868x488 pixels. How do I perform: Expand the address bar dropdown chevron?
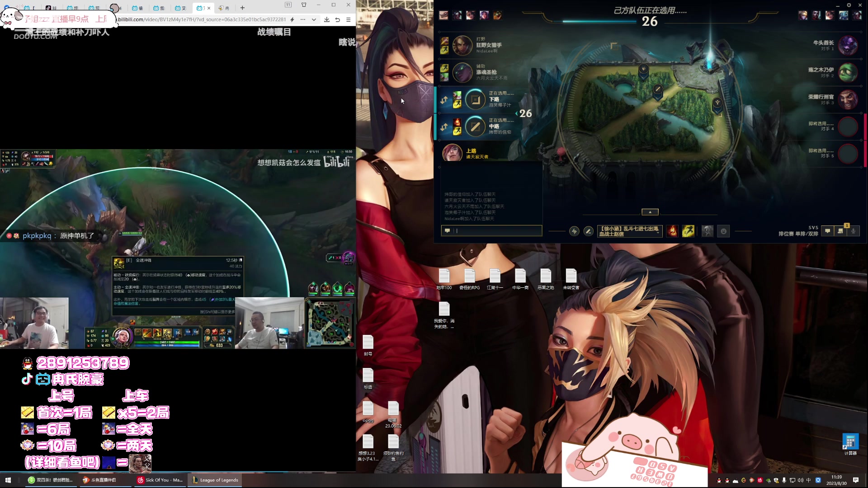pos(314,19)
